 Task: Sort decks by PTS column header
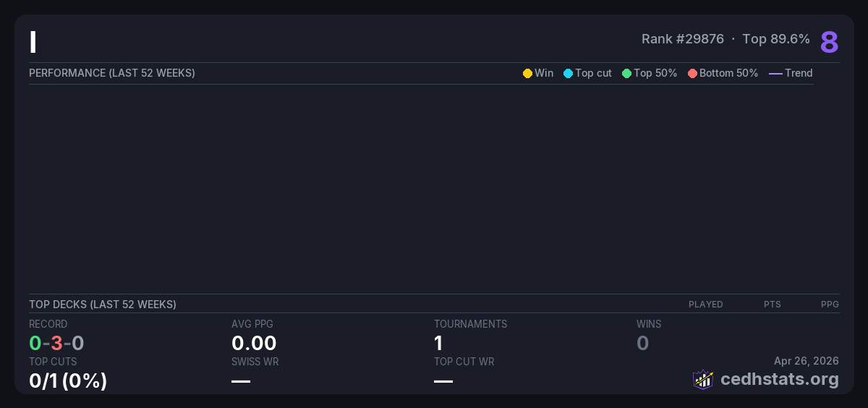772,305
